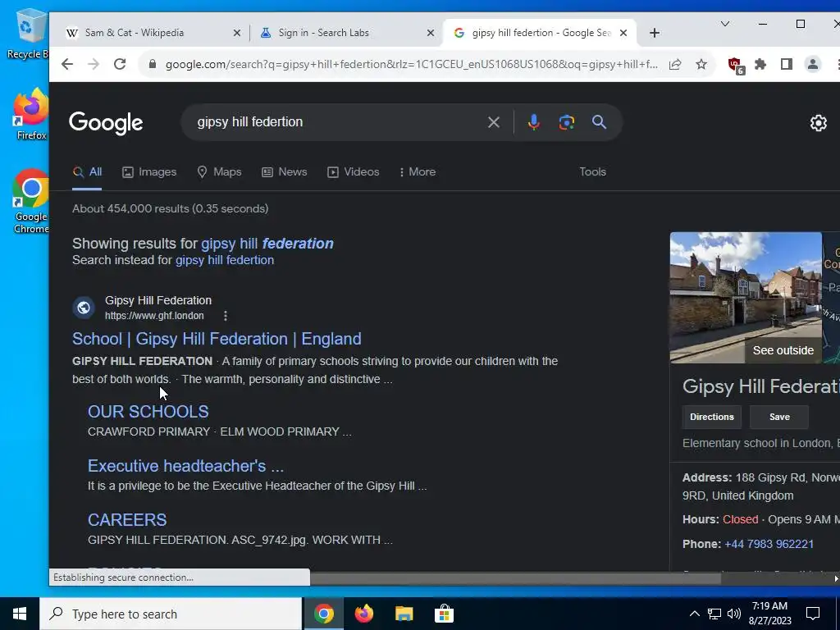Open the network status tray icon
This screenshot has height=630, width=840.
[714, 614]
